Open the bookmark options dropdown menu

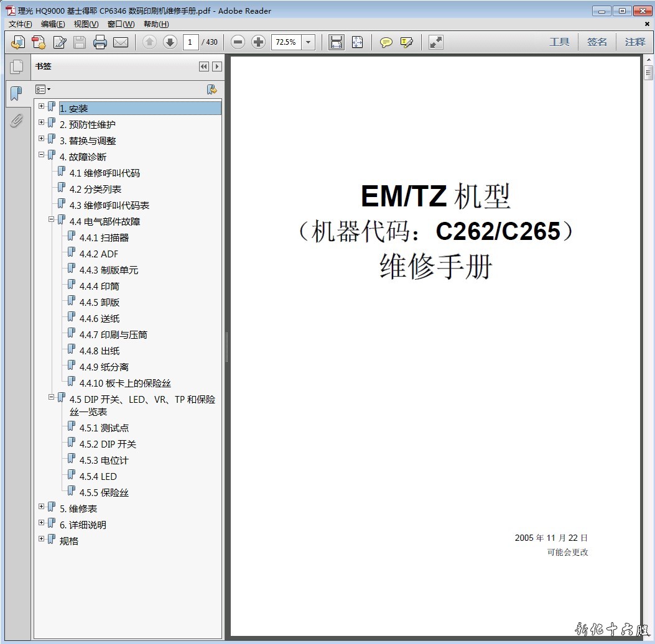[x=43, y=90]
